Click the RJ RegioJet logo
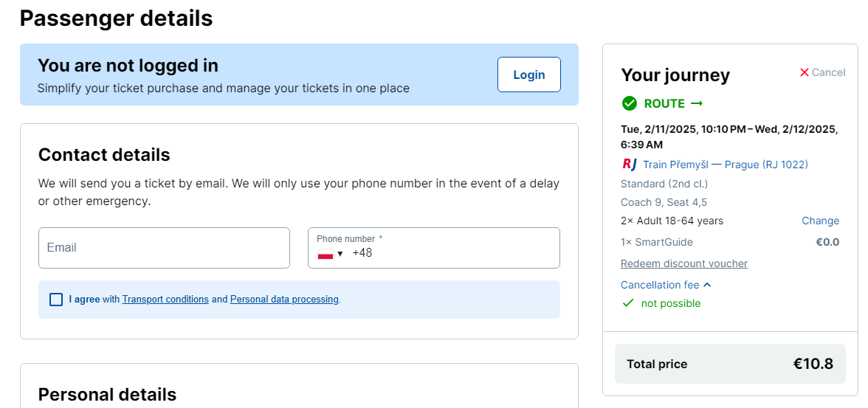The image size is (868, 408). (630, 165)
